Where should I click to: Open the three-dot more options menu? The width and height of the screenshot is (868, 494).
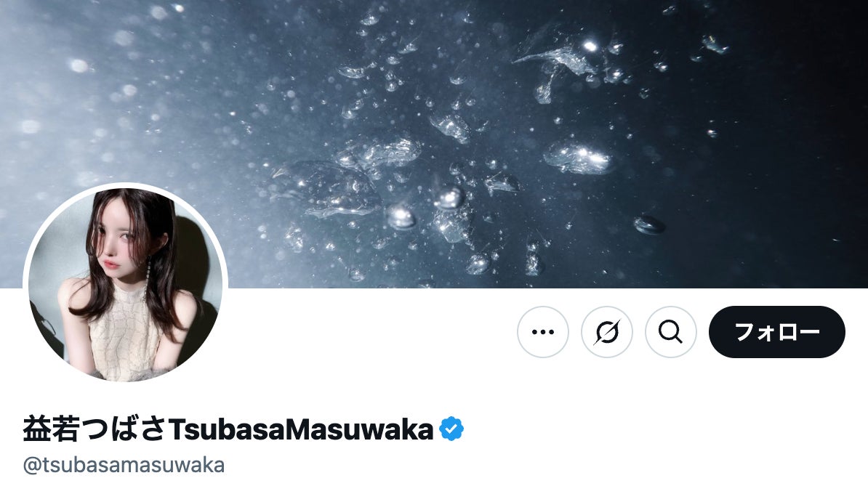542,332
